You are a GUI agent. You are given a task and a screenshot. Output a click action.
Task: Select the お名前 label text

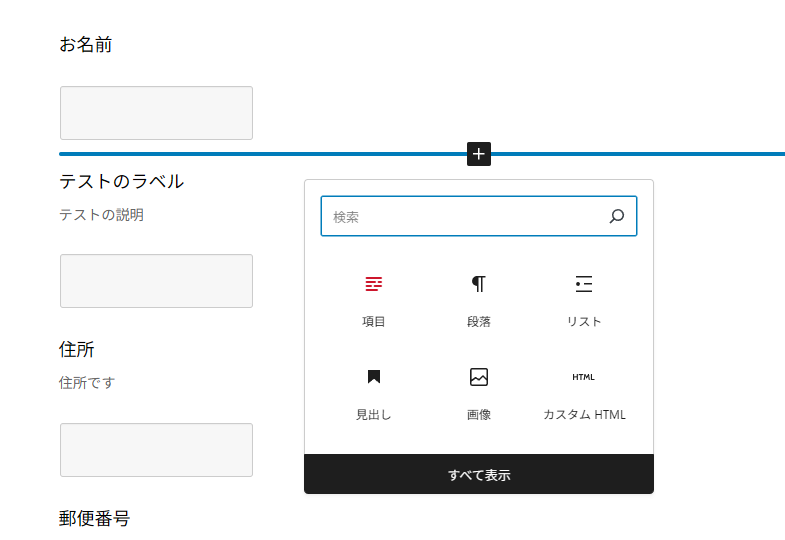86,45
